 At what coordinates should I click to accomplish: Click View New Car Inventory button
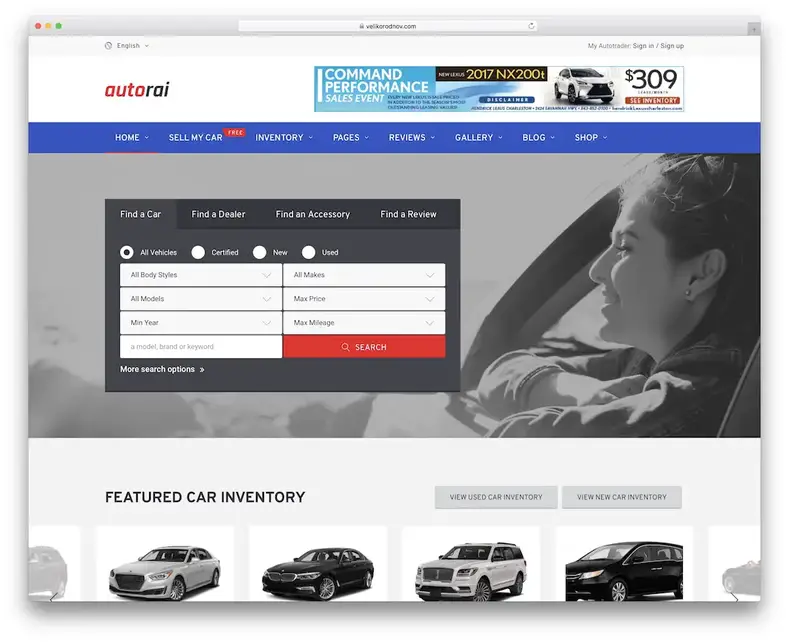click(621, 497)
